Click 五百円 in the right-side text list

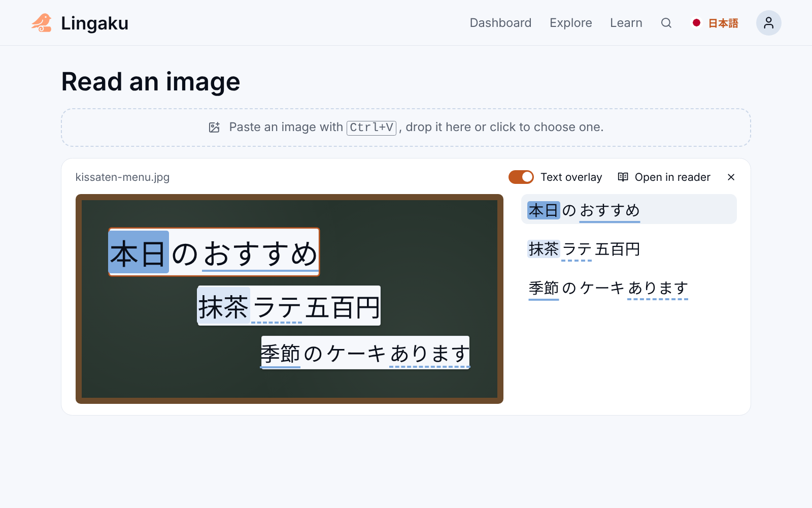click(618, 249)
